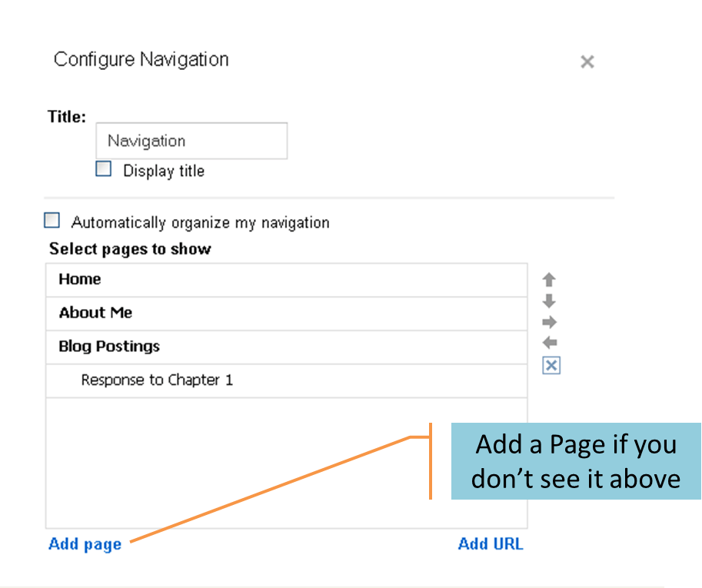The height and width of the screenshot is (588, 702).
Task: Click the Add URL link
Action: [491, 544]
